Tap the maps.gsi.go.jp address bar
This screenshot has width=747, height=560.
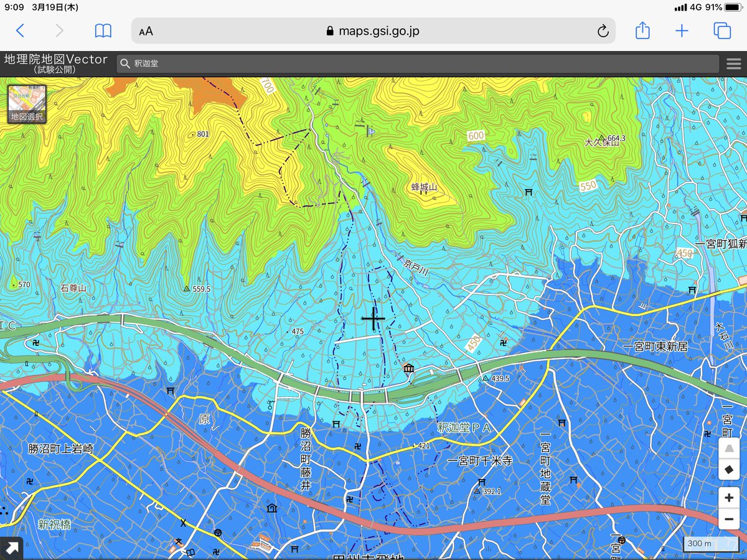pos(374,31)
